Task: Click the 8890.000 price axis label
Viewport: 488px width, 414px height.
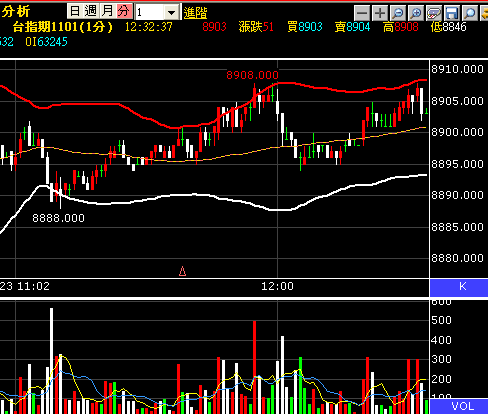Action: click(457, 195)
